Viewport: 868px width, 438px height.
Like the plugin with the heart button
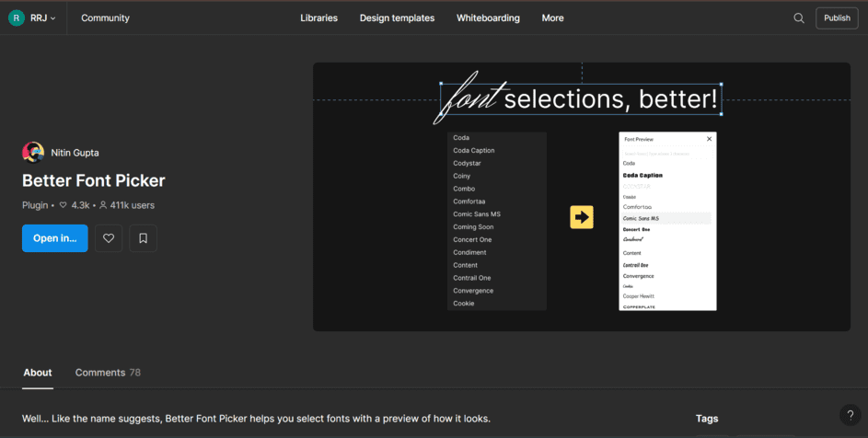pos(109,238)
